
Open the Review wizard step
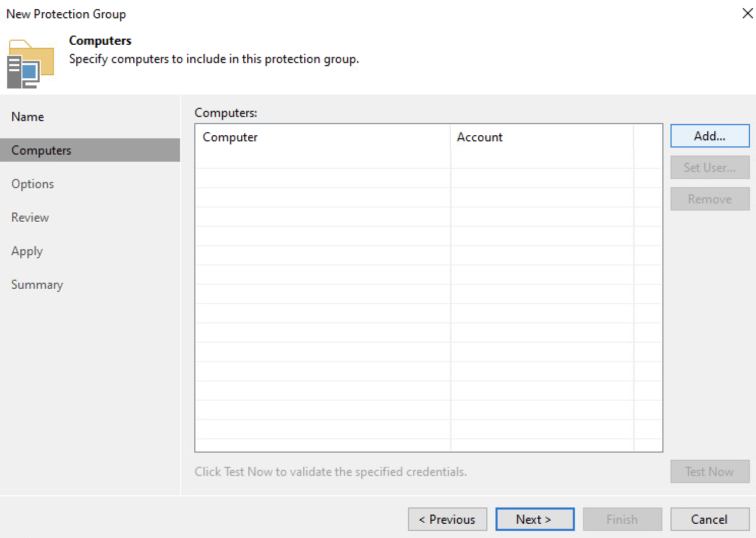pos(90,217)
